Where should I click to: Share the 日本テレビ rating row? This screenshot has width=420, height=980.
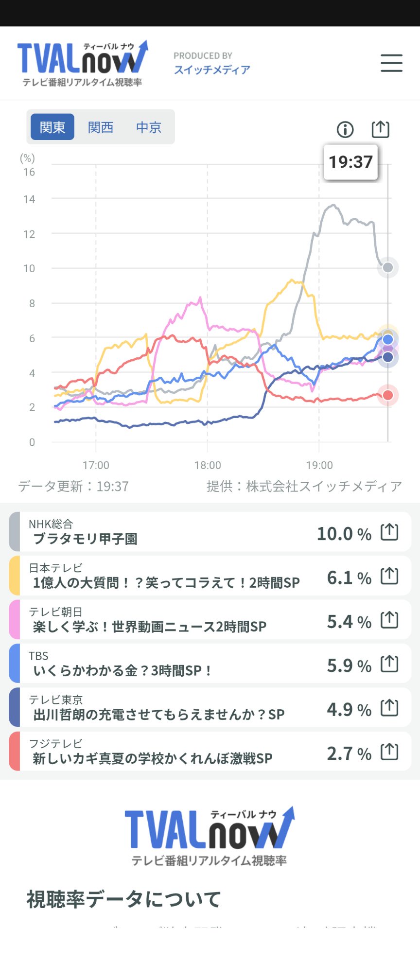(x=389, y=576)
